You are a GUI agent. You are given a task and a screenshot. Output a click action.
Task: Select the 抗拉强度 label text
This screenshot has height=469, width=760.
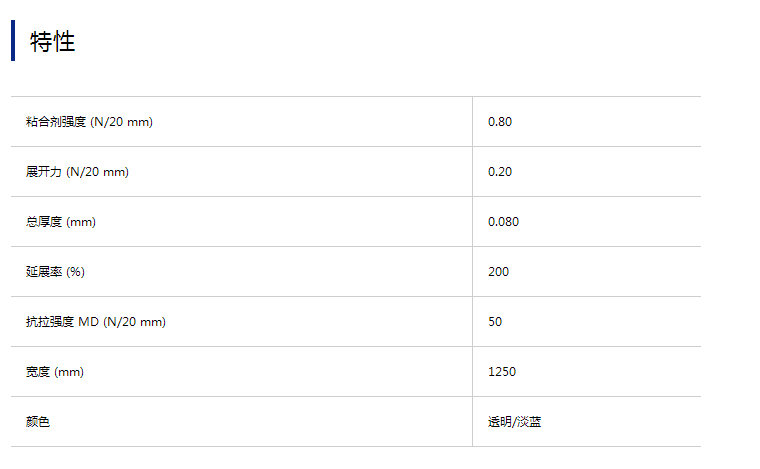50,322
